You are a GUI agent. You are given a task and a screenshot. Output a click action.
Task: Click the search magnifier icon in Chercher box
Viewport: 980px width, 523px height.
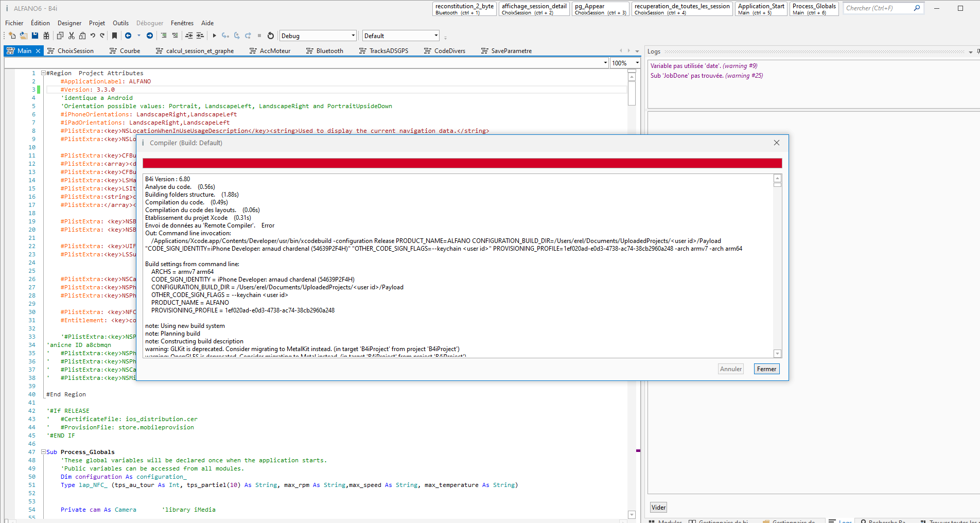click(917, 8)
